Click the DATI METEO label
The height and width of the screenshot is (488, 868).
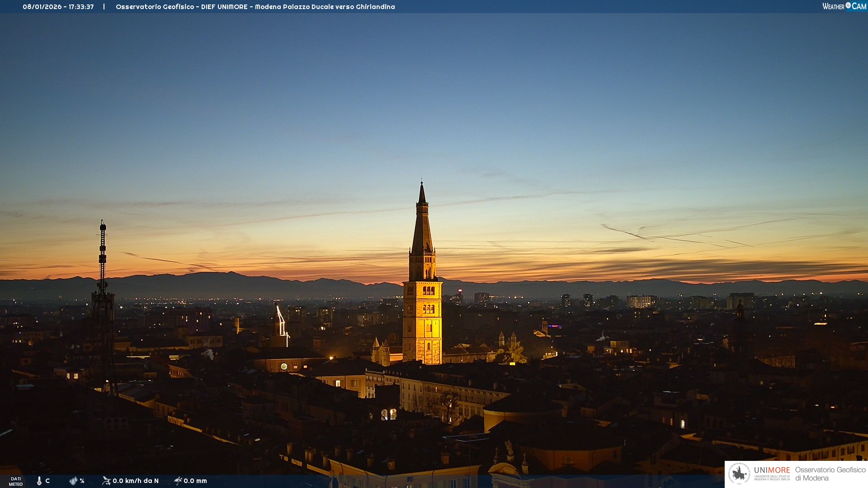click(x=16, y=481)
